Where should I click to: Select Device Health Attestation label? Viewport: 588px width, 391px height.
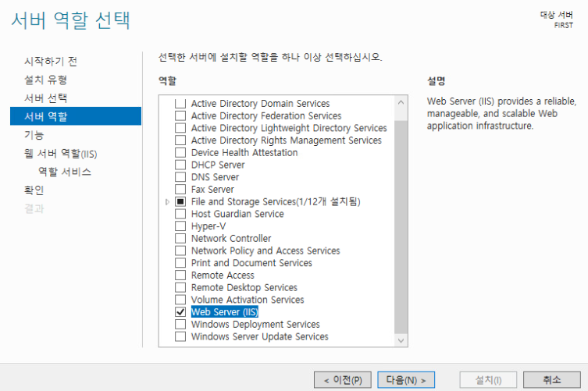(x=244, y=153)
